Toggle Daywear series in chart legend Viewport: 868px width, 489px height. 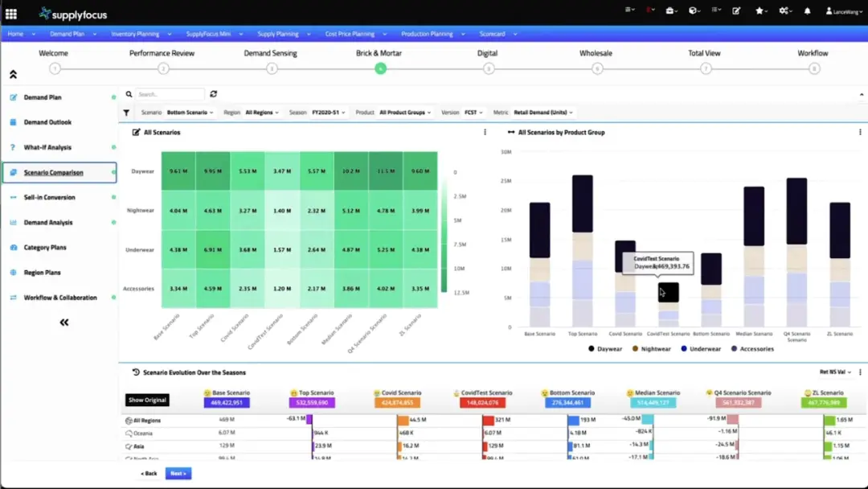tap(605, 349)
